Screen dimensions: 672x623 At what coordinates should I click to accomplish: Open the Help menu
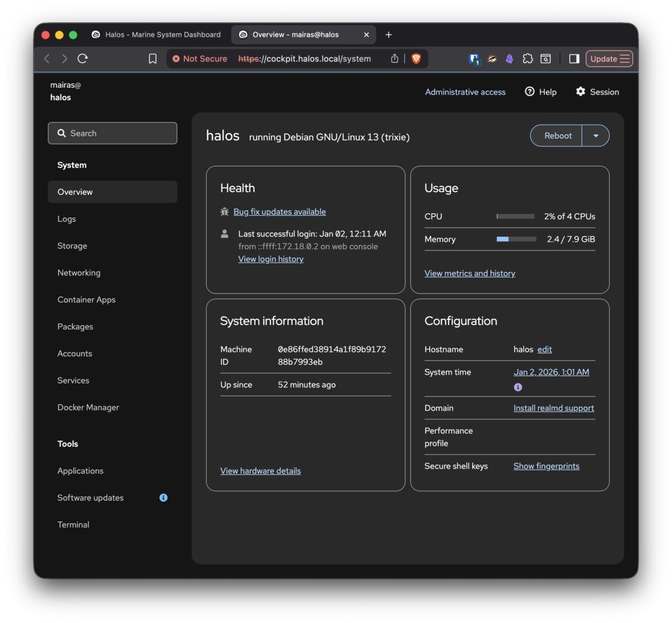(x=540, y=92)
